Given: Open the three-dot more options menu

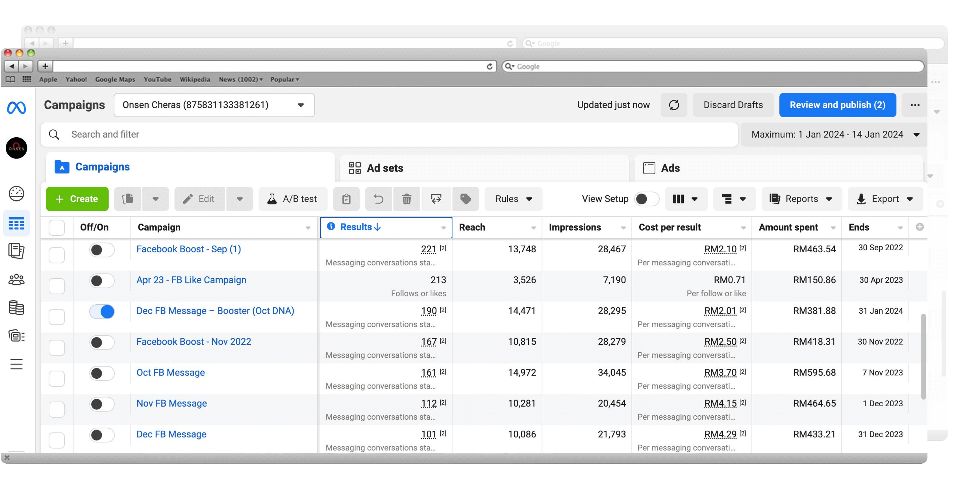Looking at the screenshot, I should (x=915, y=105).
